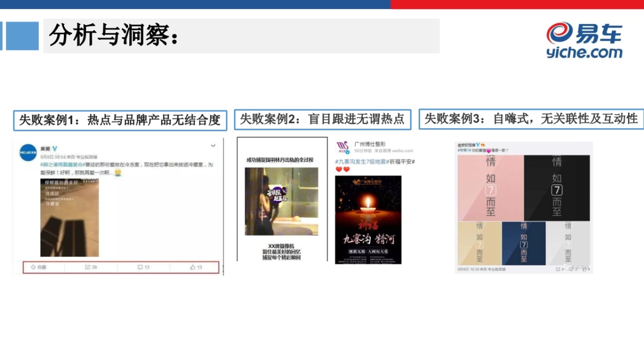Select the repost icon showing 4 on third post

pyautogui.click(x=558, y=269)
